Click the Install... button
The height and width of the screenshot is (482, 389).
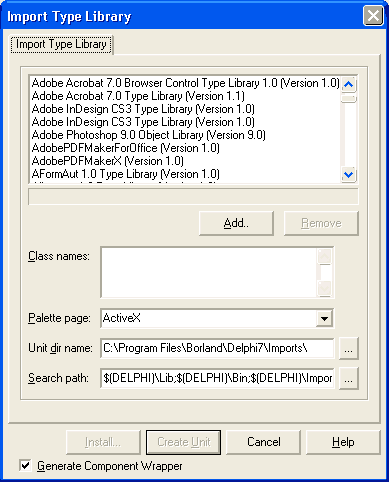coord(103,442)
